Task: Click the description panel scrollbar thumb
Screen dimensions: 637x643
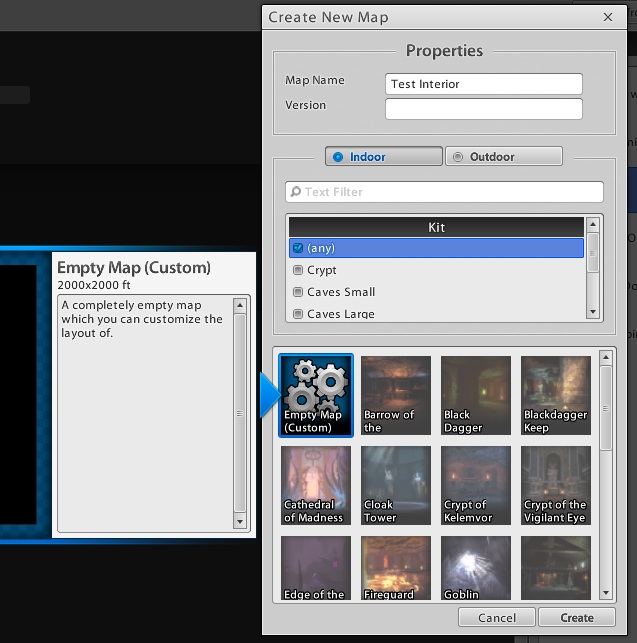Action: pyautogui.click(x=240, y=413)
